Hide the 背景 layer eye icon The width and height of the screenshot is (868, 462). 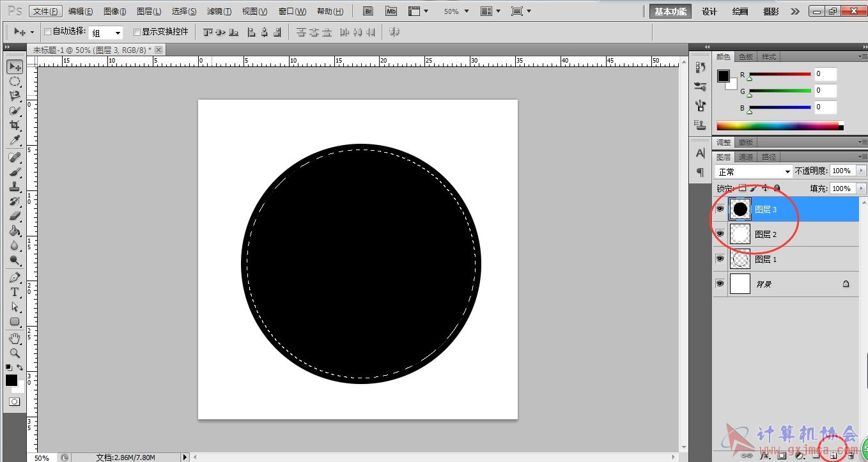point(720,284)
